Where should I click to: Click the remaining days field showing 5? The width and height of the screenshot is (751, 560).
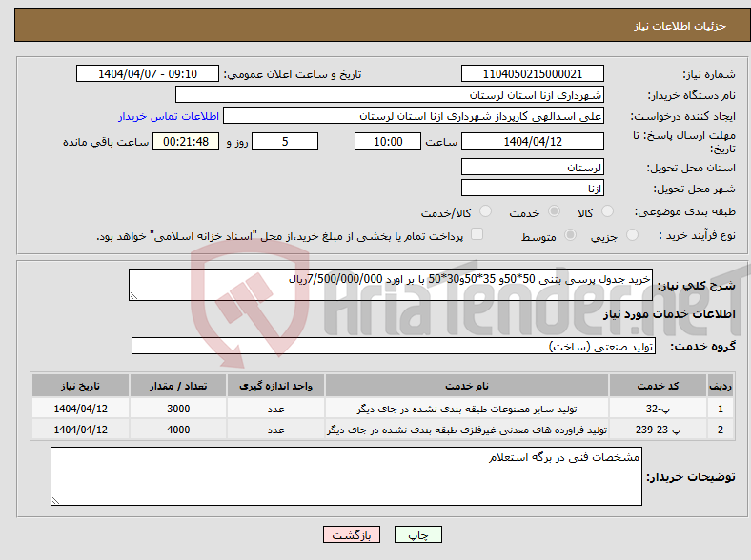[285, 141]
